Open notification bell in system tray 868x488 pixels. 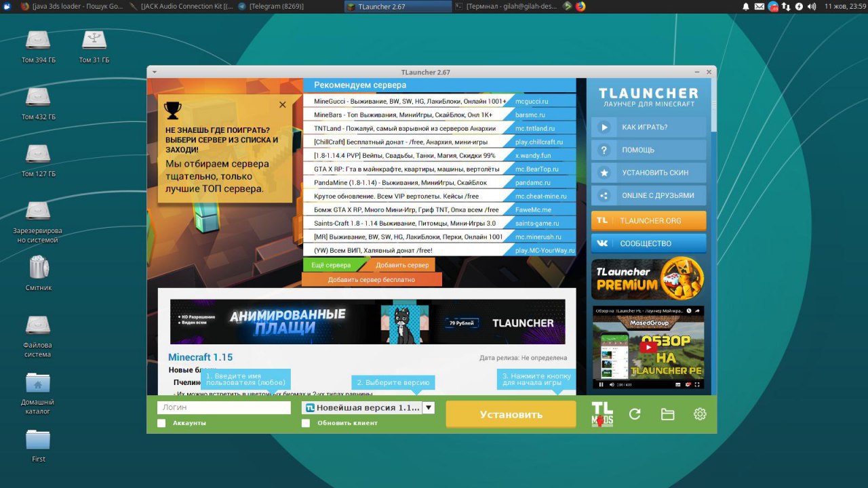point(746,6)
